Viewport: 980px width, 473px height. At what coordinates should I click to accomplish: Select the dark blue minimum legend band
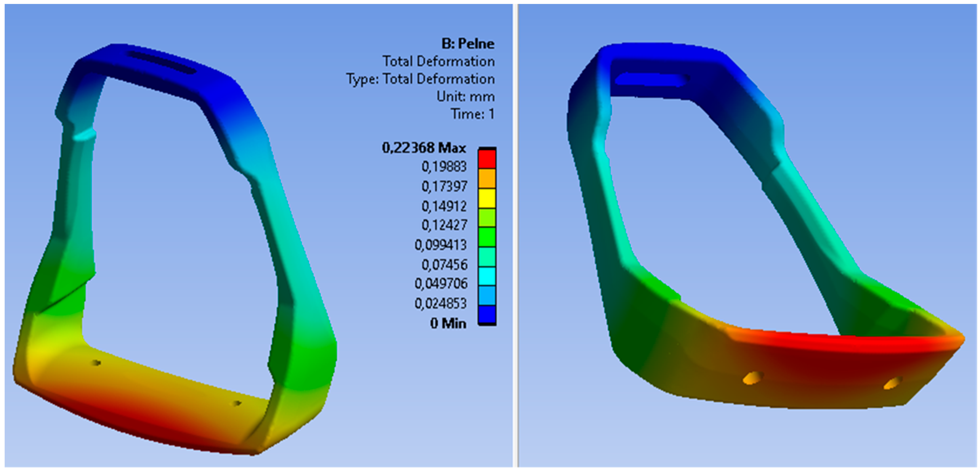pyautogui.click(x=487, y=315)
